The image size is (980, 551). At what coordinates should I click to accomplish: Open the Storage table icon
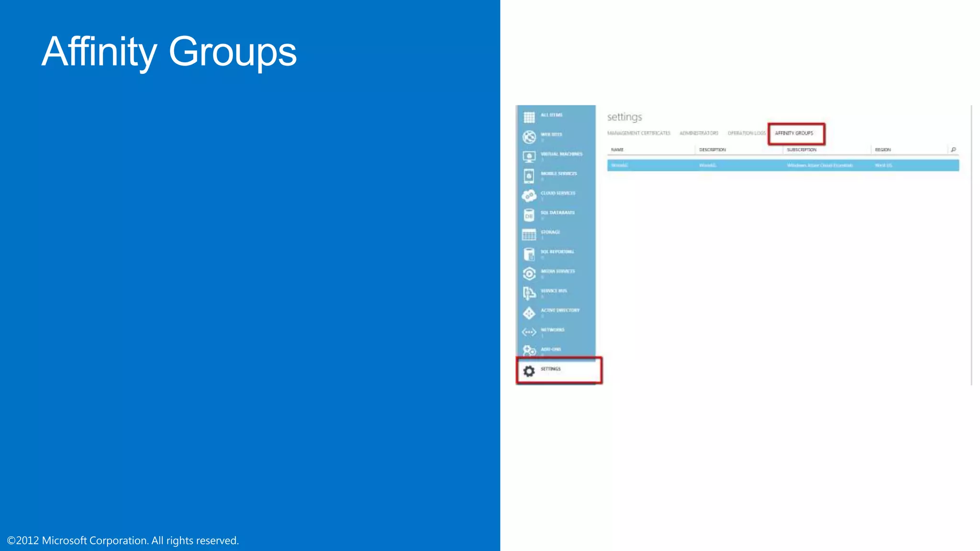pos(529,234)
